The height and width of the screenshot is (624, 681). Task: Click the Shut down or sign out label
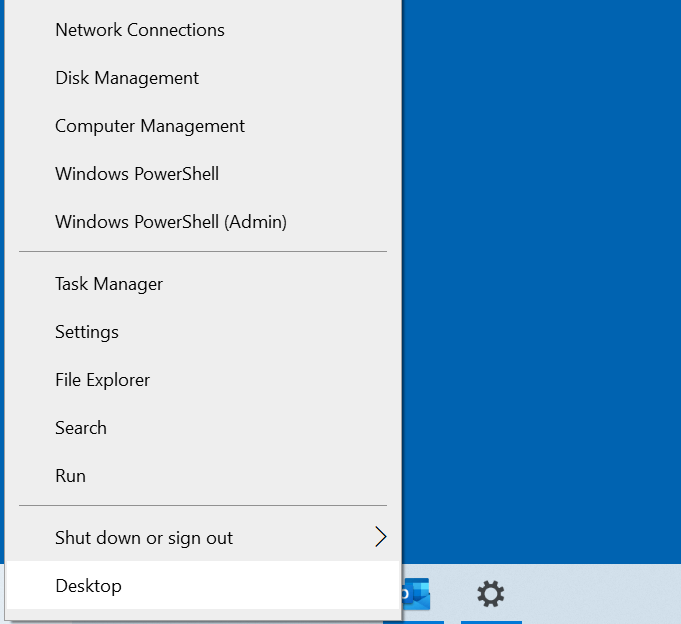[x=144, y=538]
